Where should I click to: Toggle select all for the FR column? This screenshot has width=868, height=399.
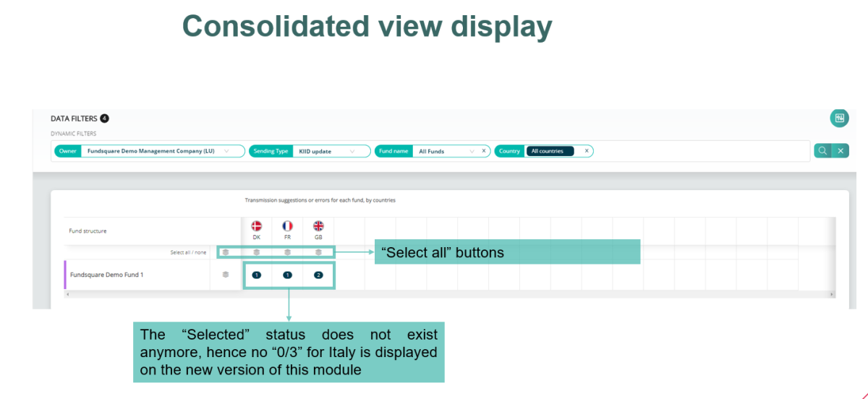(287, 252)
